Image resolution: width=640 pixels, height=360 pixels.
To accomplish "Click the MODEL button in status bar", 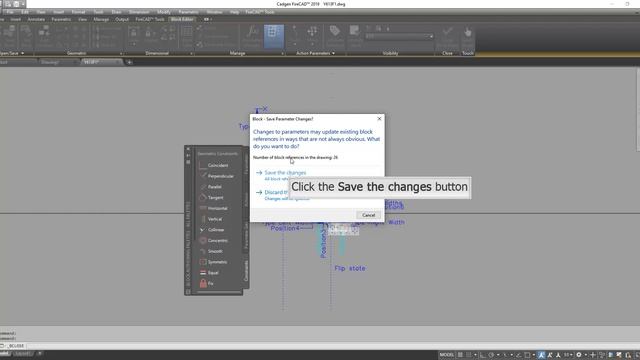I will click(447, 355).
